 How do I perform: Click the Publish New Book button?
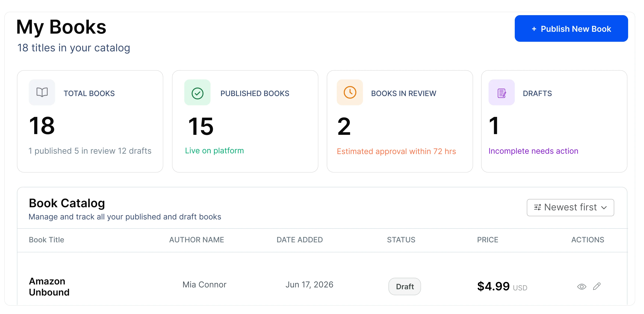(571, 28)
